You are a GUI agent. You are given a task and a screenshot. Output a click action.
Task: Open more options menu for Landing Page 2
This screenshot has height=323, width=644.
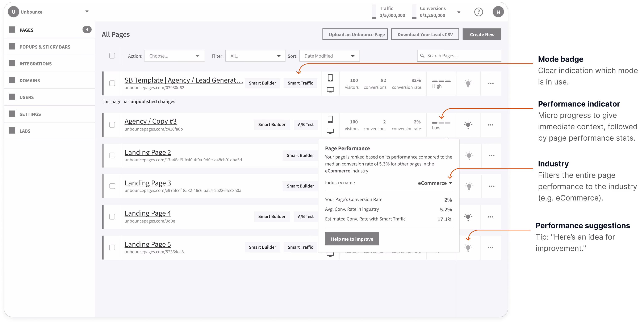492,156
